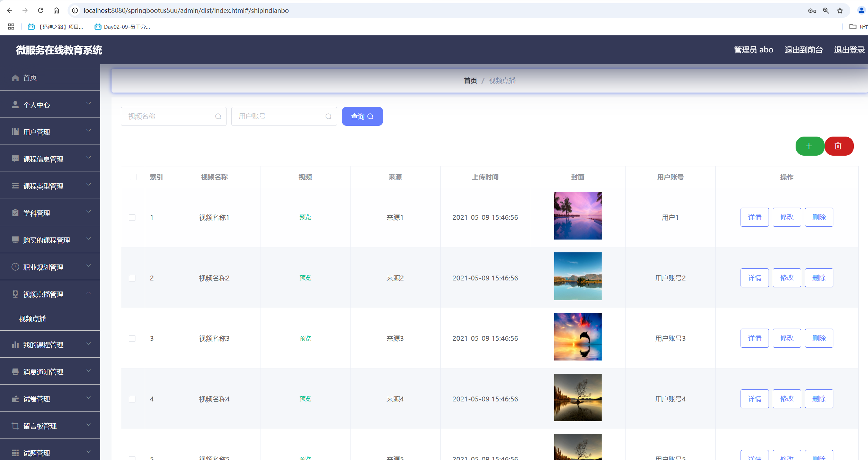Bookmark page with the star icon
The height and width of the screenshot is (460, 868).
coord(840,11)
